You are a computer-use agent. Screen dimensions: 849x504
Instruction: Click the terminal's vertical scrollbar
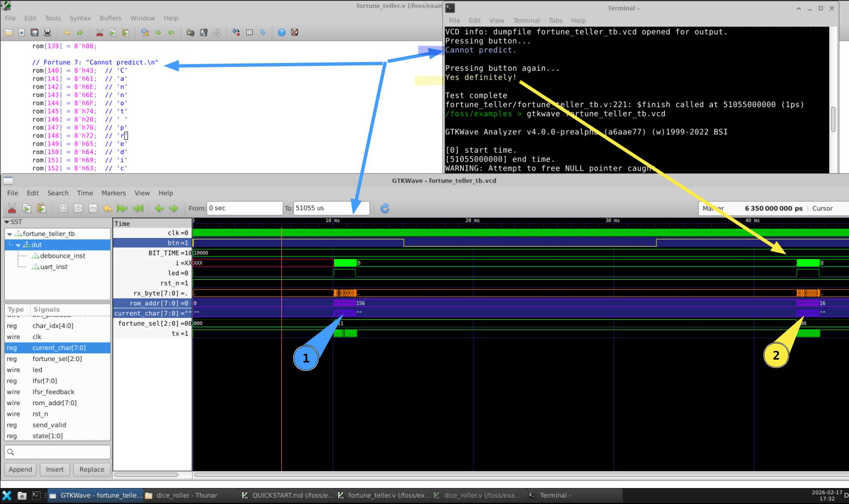tap(833, 119)
